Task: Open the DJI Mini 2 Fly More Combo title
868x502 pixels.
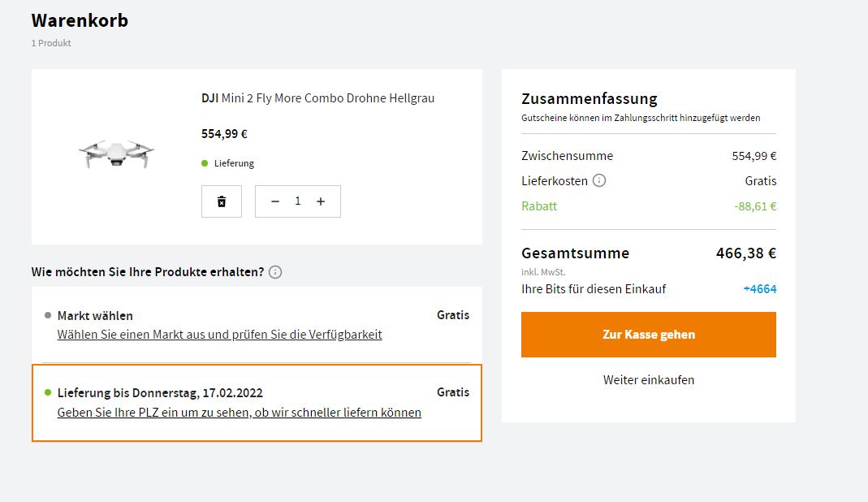Action: [x=317, y=98]
